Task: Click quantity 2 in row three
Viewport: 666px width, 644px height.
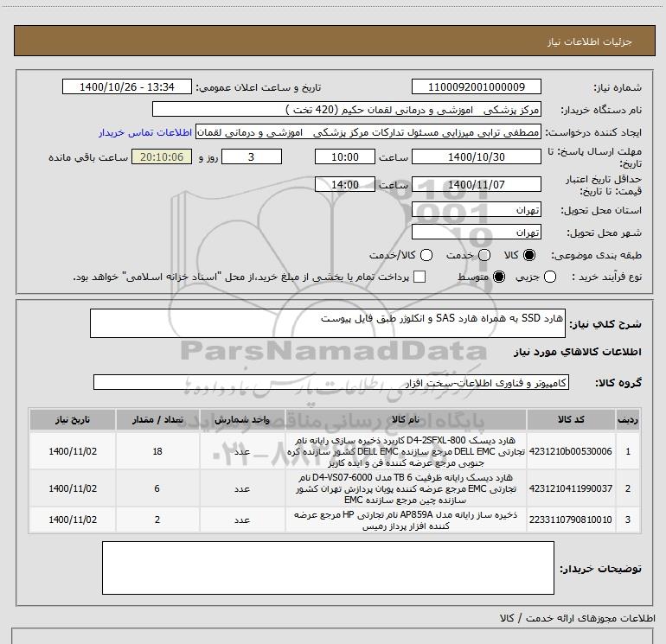Action: coord(157,520)
